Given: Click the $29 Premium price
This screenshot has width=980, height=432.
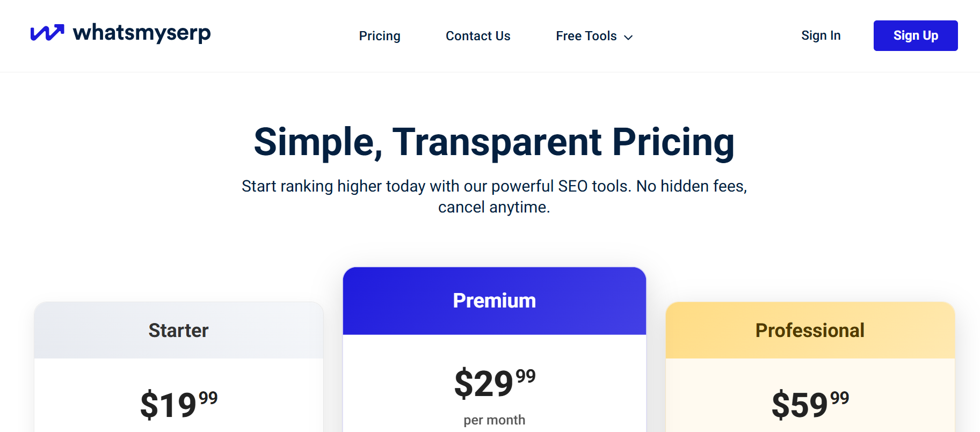Looking at the screenshot, I should tap(484, 384).
